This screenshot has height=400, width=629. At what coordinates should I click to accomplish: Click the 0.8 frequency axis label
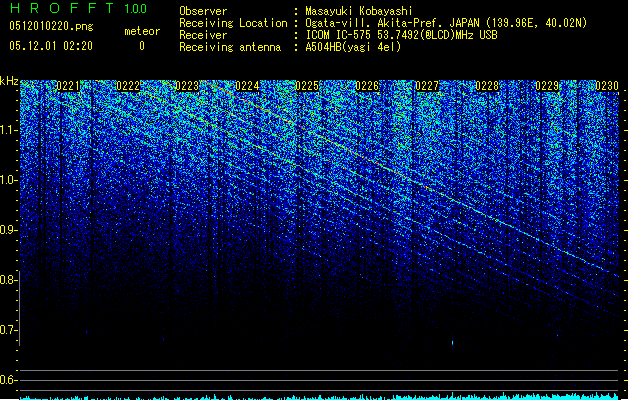(x=8, y=280)
